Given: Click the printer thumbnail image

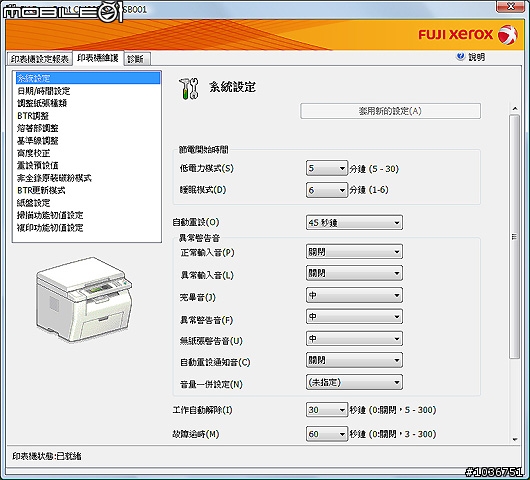Looking at the screenshot, I should pos(84,299).
